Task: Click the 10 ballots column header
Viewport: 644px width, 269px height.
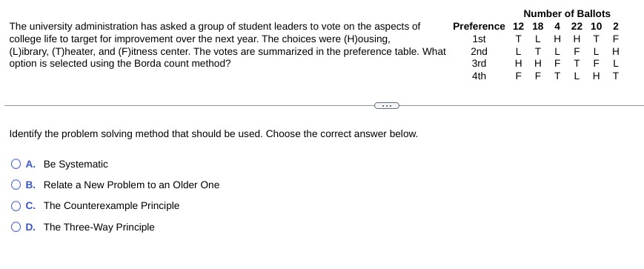Action: pos(596,26)
